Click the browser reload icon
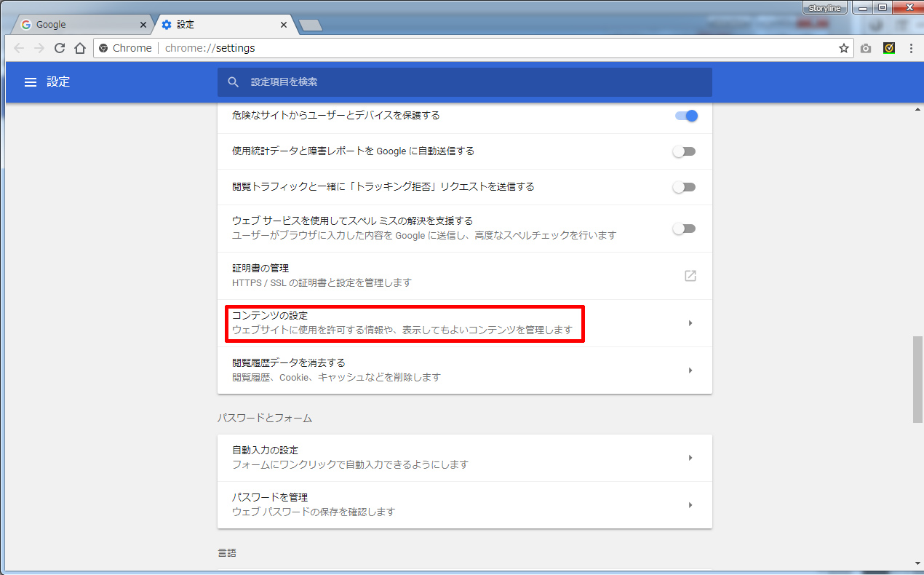924x575 pixels. click(60, 48)
